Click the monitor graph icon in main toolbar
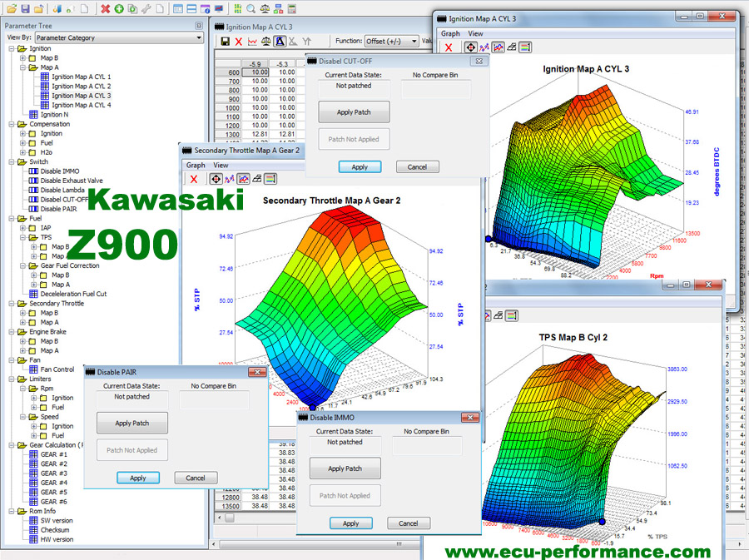Image resolution: width=749 pixels, height=560 pixels. (219, 8)
